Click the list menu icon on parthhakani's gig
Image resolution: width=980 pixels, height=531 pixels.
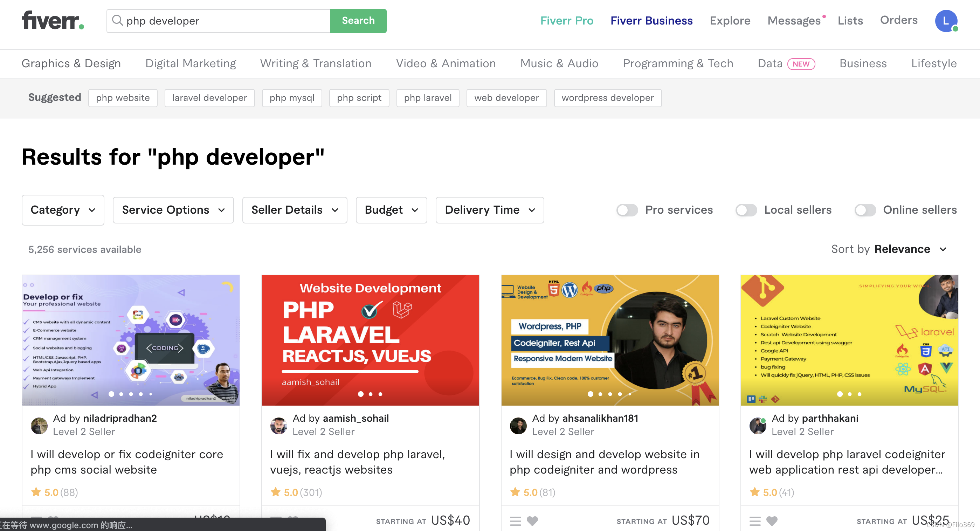pyautogui.click(x=755, y=520)
